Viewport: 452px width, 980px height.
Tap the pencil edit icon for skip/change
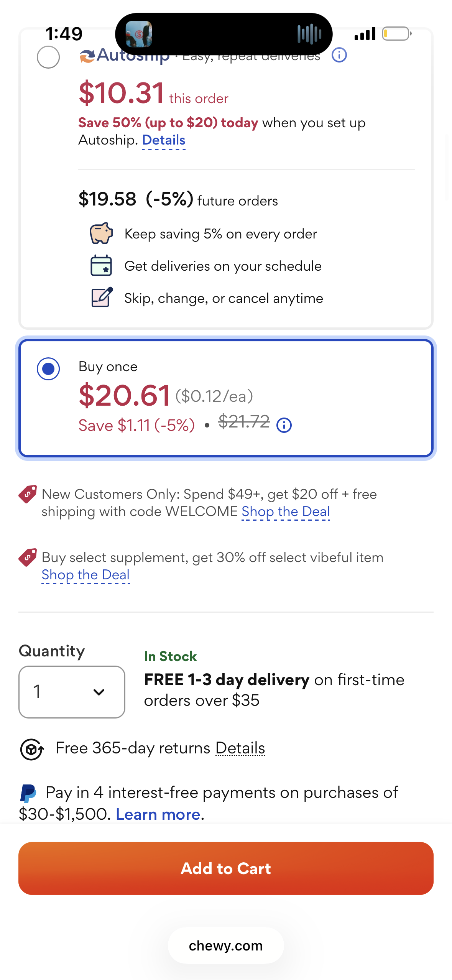pyautogui.click(x=102, y=297)
